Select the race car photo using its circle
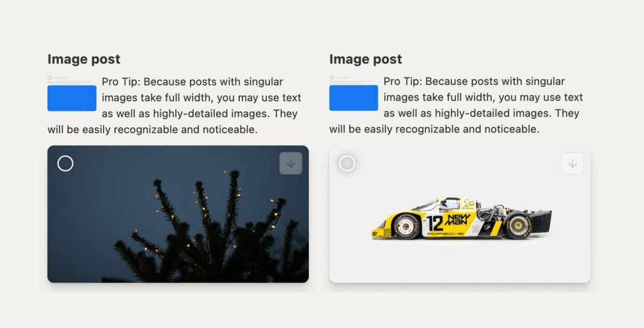 tap(347, 164)
